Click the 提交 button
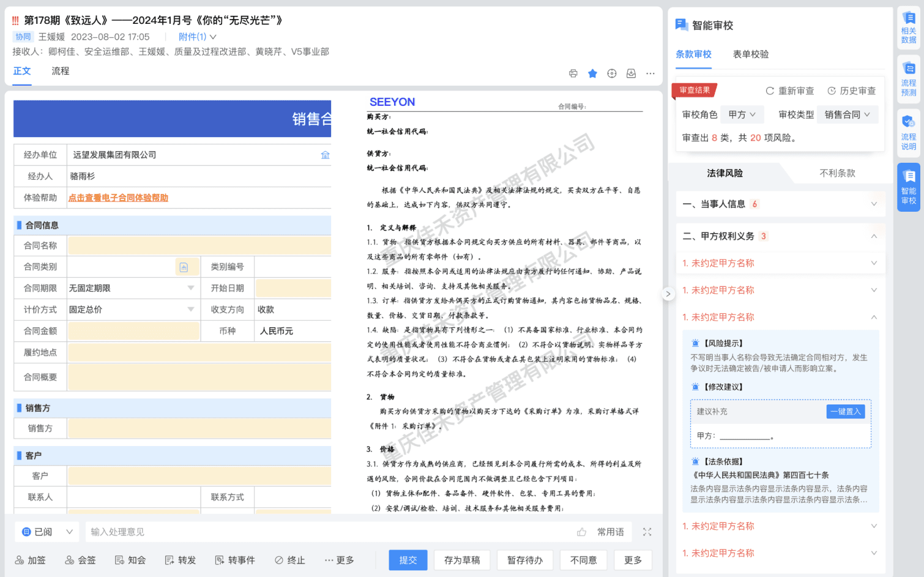924x577 pixels. 408,560
